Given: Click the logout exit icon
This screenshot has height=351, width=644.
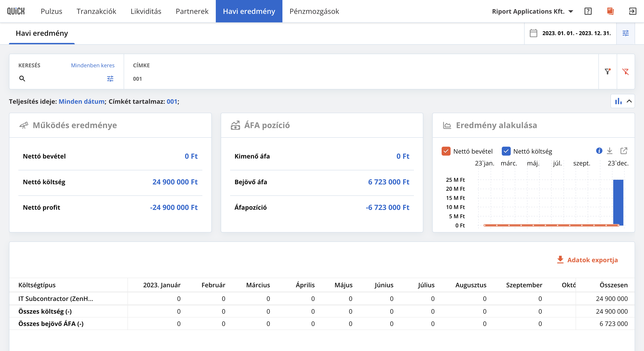Looking at the screenshot, I should tap(633, 11).
